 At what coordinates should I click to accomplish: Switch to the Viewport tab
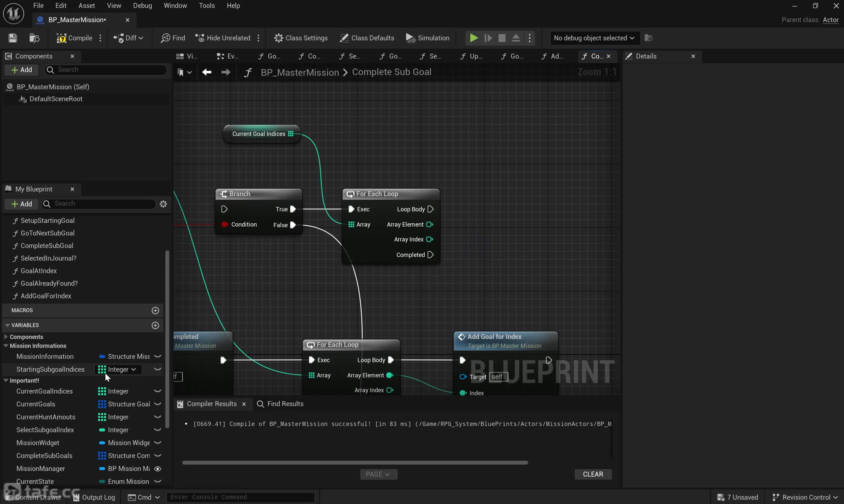click(187, 56)
